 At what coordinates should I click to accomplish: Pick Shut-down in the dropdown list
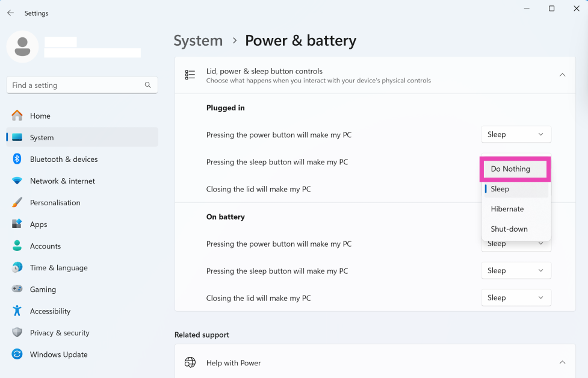click(x=509, y=229)
